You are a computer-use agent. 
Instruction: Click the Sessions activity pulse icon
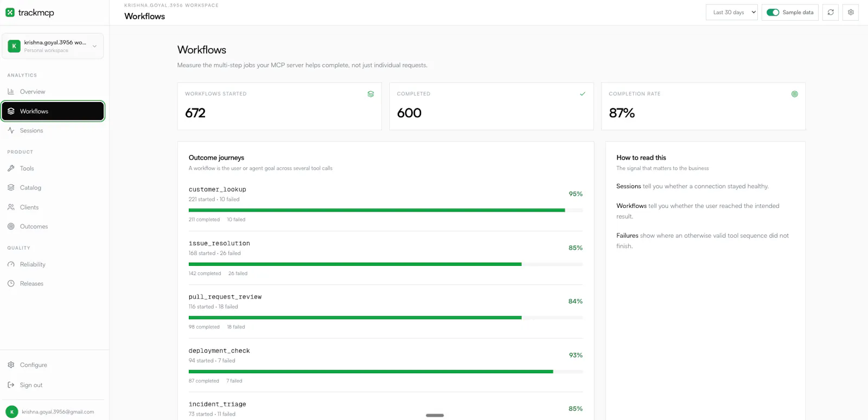[x=11, y=131]
